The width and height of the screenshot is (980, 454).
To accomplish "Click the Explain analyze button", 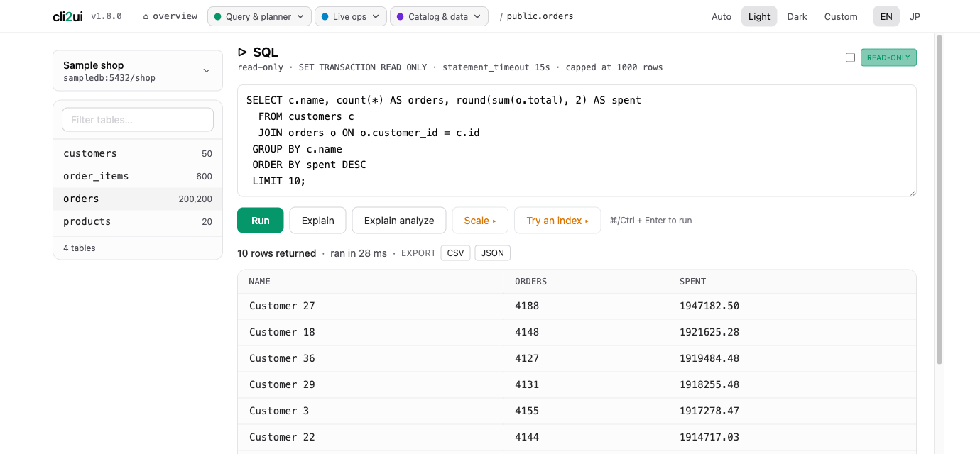I will pyautogui.click(x=399, y=221).
